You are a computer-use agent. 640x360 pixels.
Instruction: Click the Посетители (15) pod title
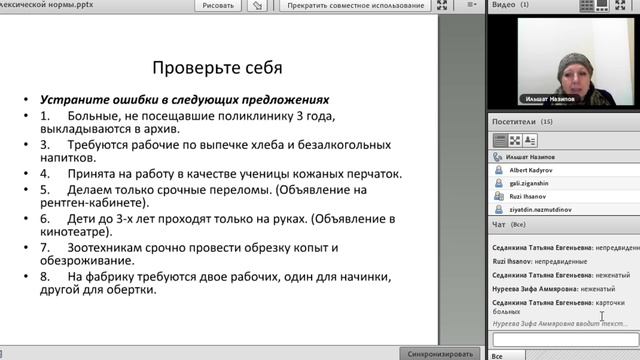coord(522,122)
